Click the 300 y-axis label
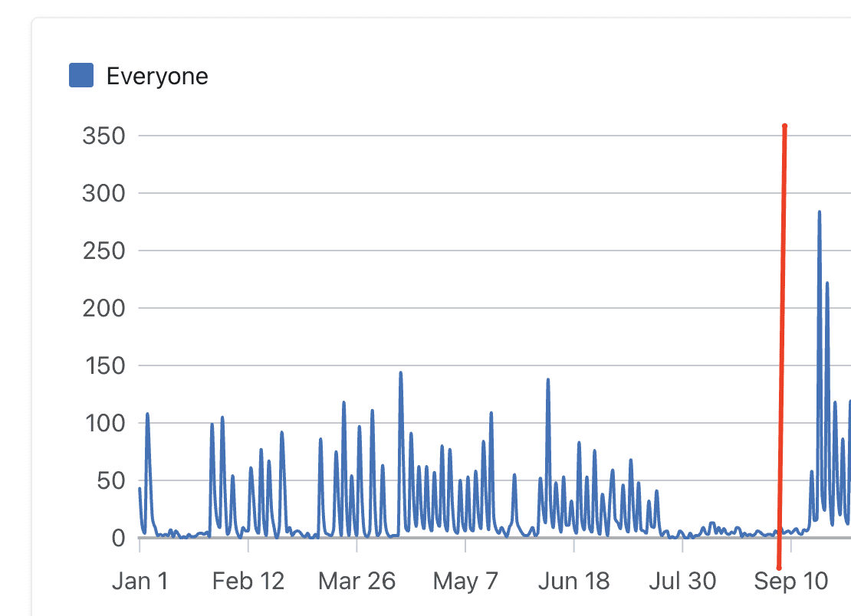 pos(103,193)
